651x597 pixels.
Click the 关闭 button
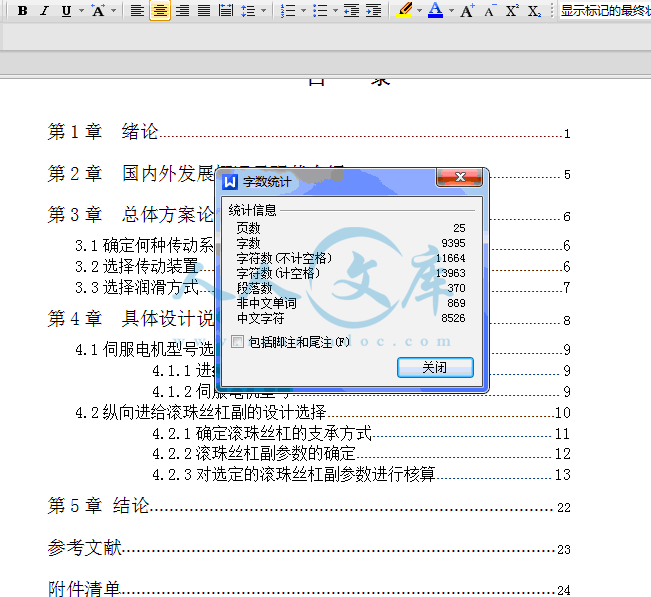(x=435, y=367)
